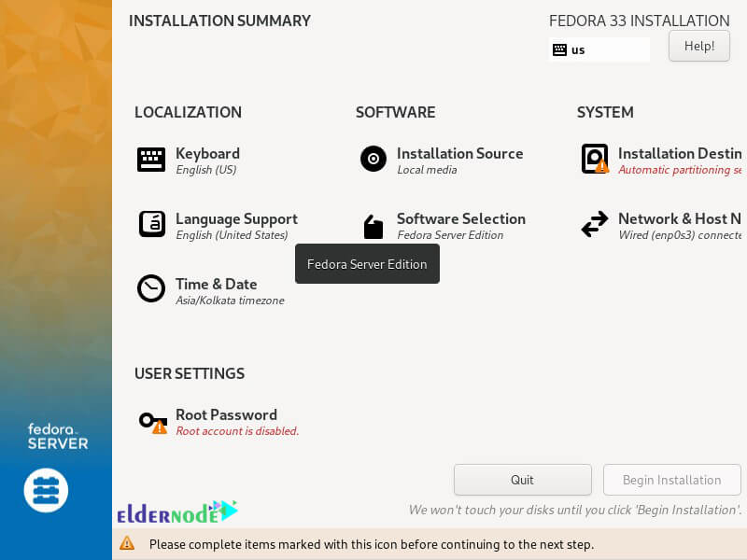Click the 'We won't touch your disks' note
This screenshot has width=747, height=560.
point(575,510)
